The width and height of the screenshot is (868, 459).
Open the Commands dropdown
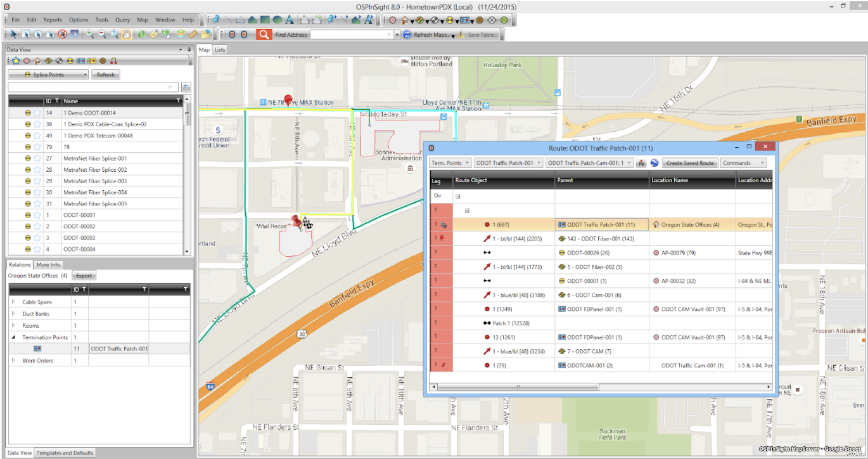tap(743, 163)
